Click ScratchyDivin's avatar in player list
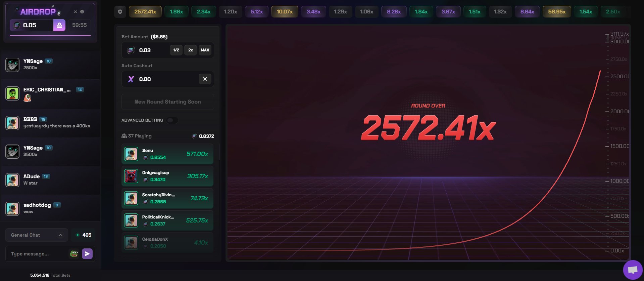 point(131,198)
